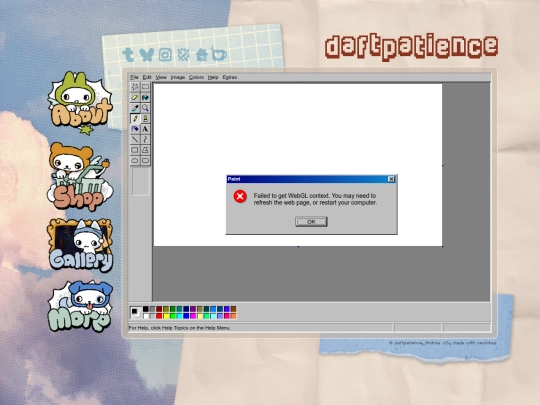Pick the bright blue palette swatch
The width and height of the screenshot is (540, 405).
pos(186,316)
